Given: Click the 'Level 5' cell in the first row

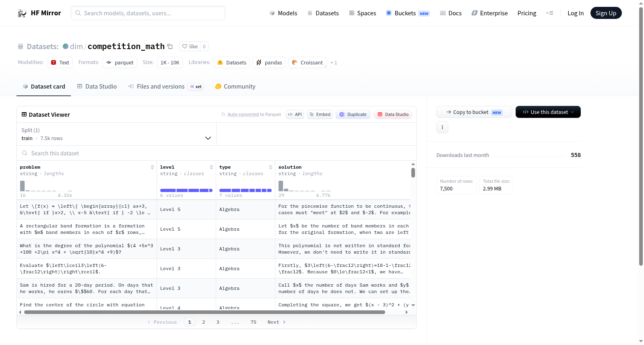Looking at the screenshot, I should 186,209.
